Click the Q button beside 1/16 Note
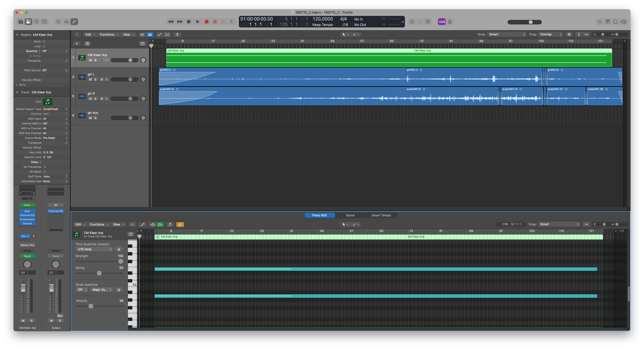 119,249
